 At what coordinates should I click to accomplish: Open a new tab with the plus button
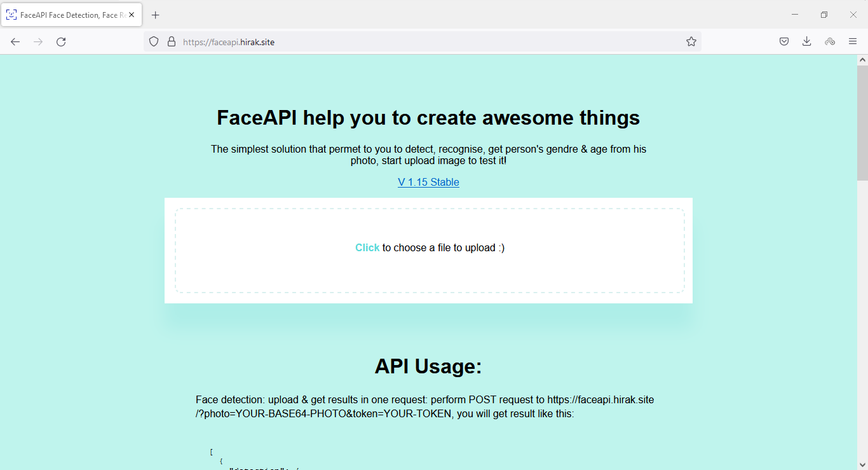pyautogui.click(x=156, y=15)
